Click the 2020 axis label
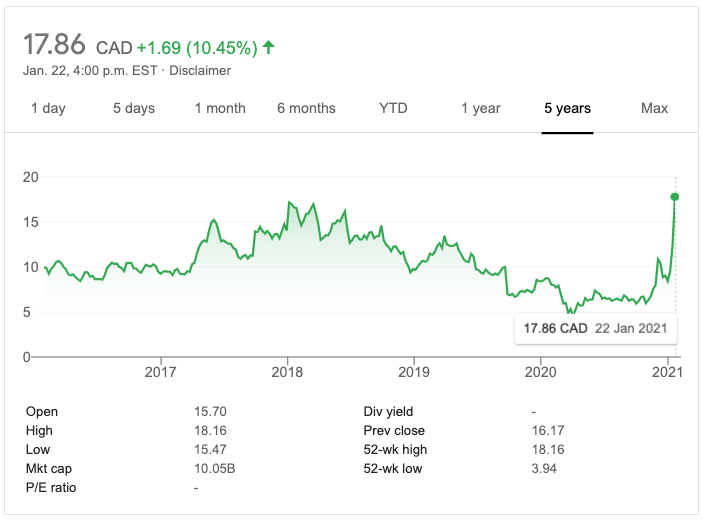This screenshot has width=703, height=520. (x=540, y=372)
